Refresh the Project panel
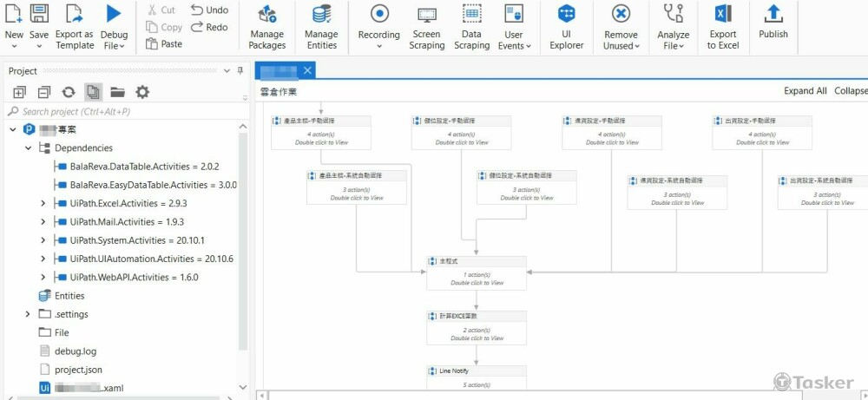 [x=68, y=92]
